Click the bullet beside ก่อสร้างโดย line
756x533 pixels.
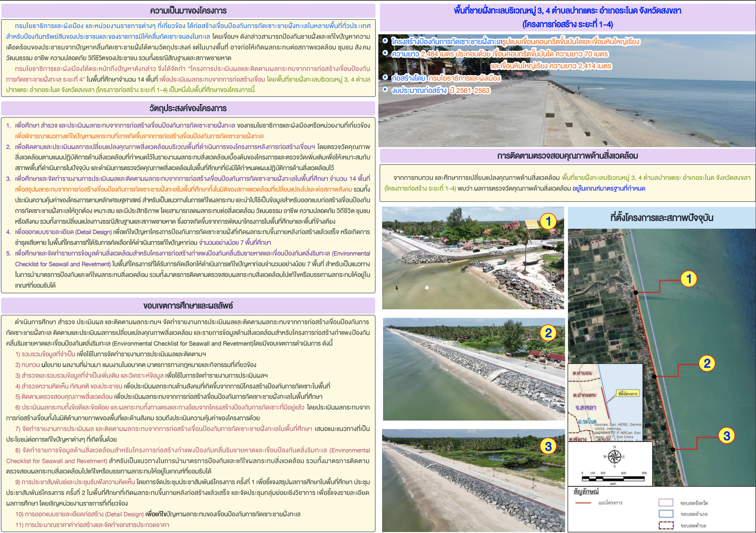(x=385, y=77)
